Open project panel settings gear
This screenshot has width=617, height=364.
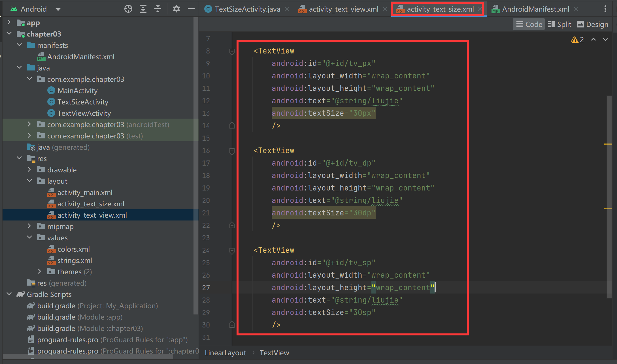pos(176,9)
